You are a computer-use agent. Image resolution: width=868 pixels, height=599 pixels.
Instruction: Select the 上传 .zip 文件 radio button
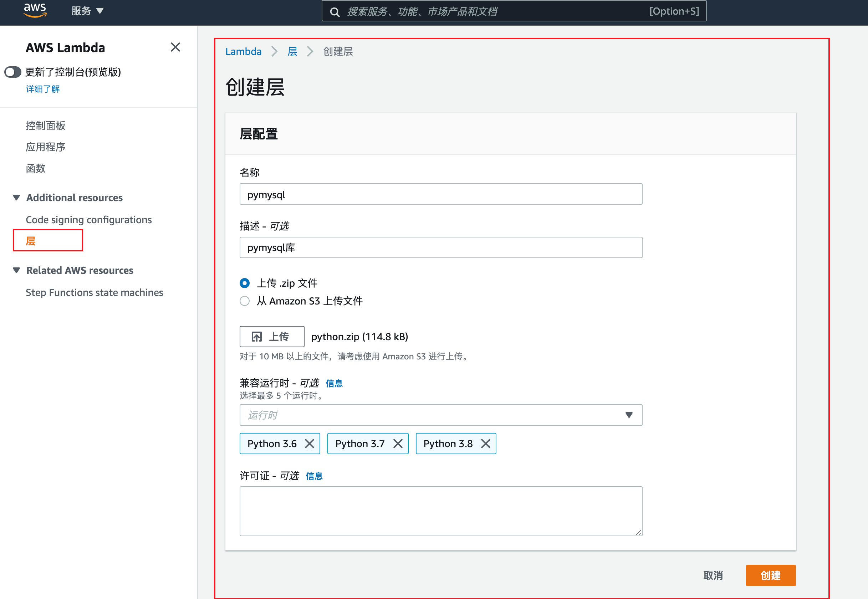tap(244, 283)
